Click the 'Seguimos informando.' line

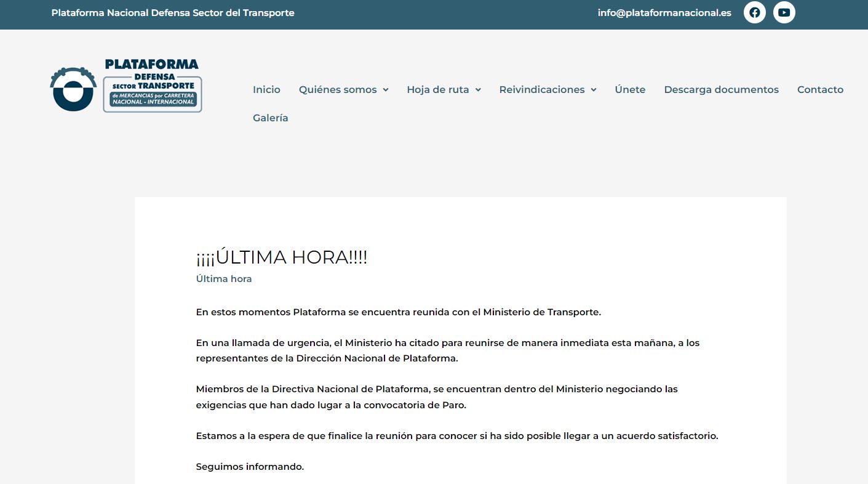point(250,466)
